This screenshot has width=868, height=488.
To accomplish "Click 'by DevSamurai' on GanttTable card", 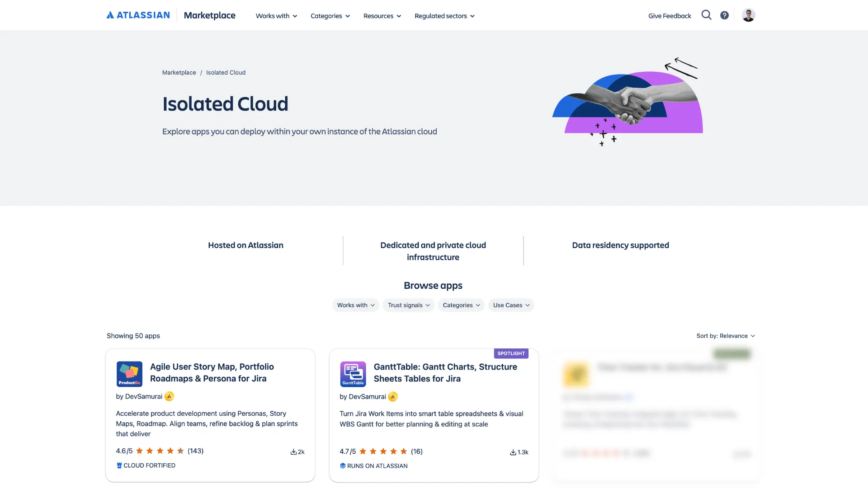I will (363, 397).
